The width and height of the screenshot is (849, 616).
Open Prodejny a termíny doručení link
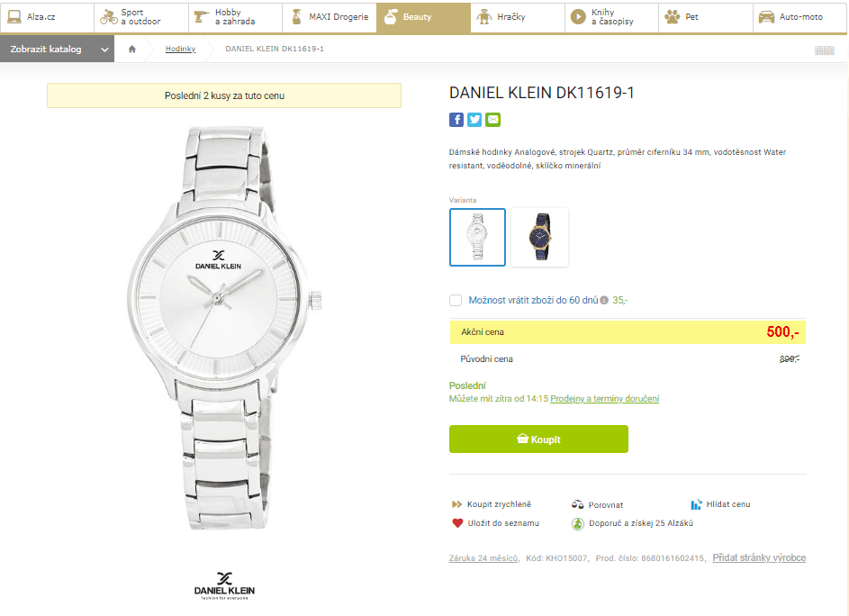point(604,398)
